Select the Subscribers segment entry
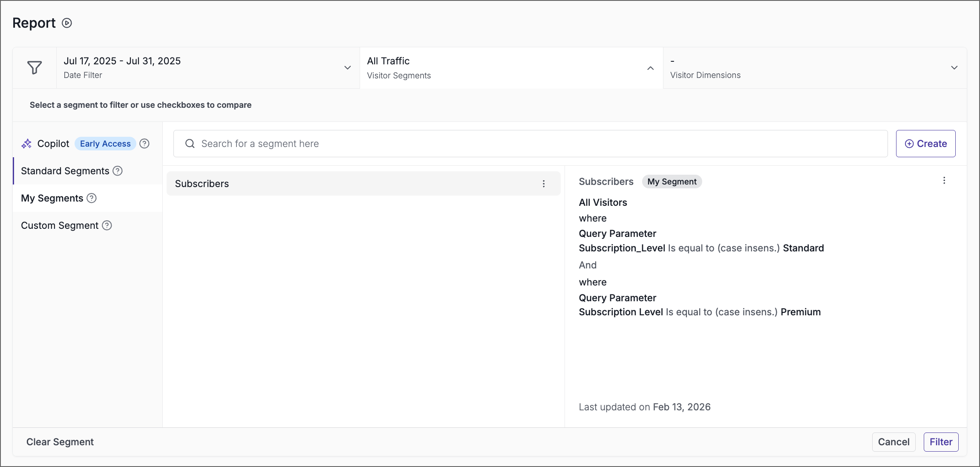This screenshot has height=467, width=980. click(202, 184)
